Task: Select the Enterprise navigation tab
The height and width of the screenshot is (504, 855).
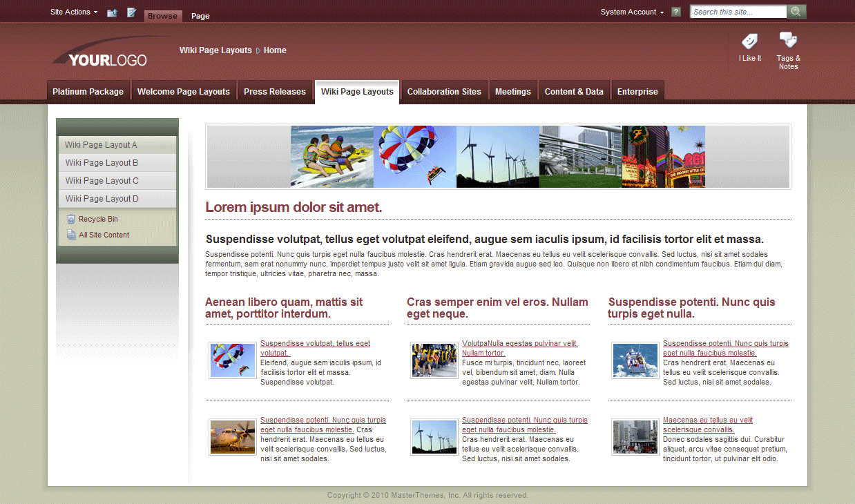Action: click(x=637, y=90)
